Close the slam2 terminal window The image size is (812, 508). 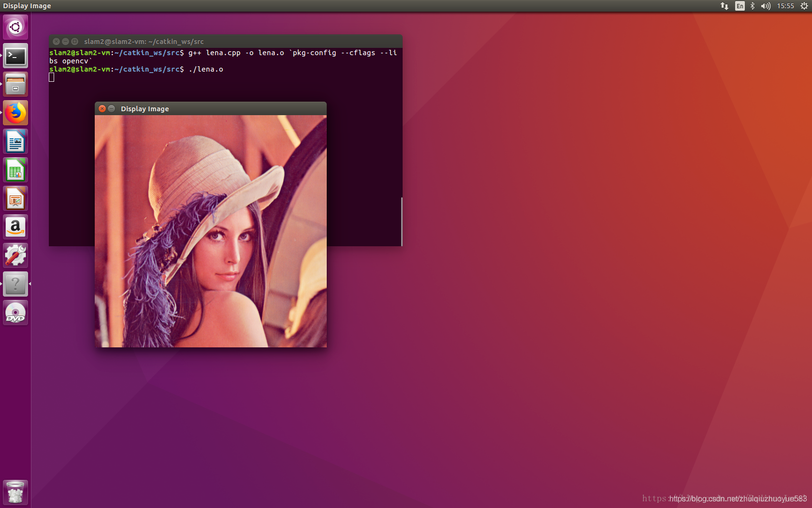56,42
